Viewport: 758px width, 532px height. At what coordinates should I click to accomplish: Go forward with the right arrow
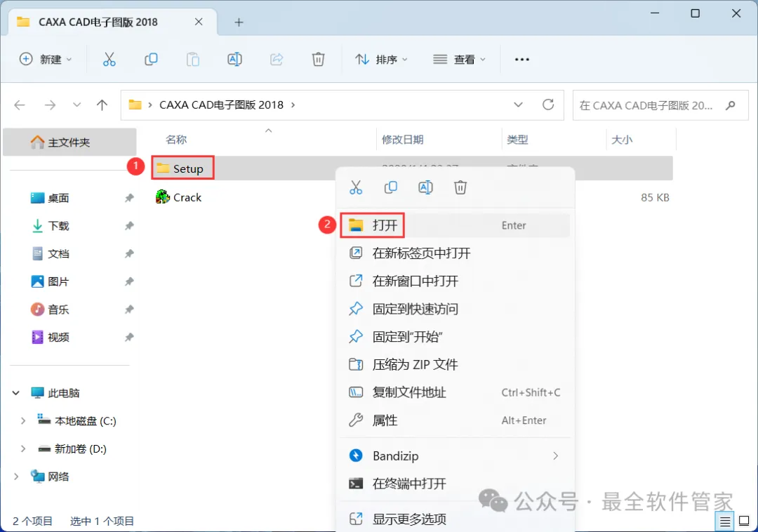(x=50, y=105)
